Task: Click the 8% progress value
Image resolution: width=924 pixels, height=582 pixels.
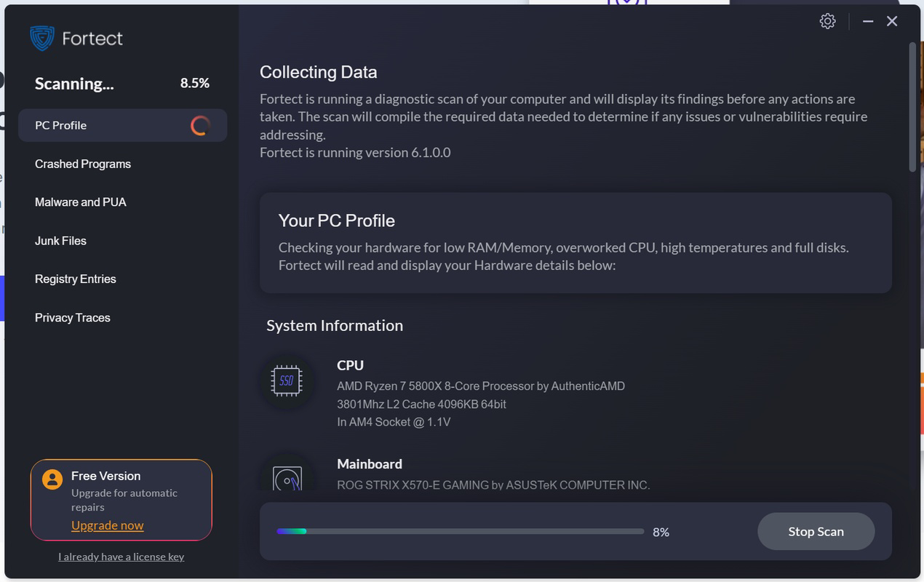Action: pyautogui.click(x=661, y=533)
